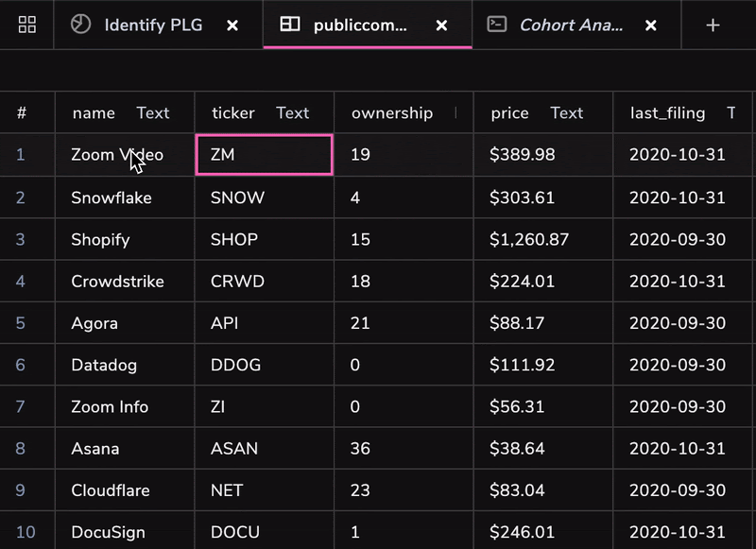Click the pie chart icon on Identify PLG tab
The height and width of the screenshot is (549, 756).
pyautogui.click(x=82, y=25)
